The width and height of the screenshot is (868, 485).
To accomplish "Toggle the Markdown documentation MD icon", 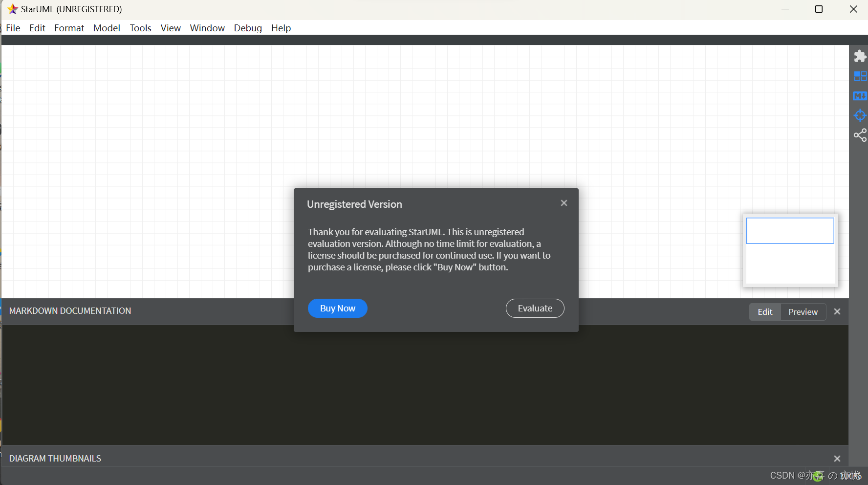I will (860, 96).
